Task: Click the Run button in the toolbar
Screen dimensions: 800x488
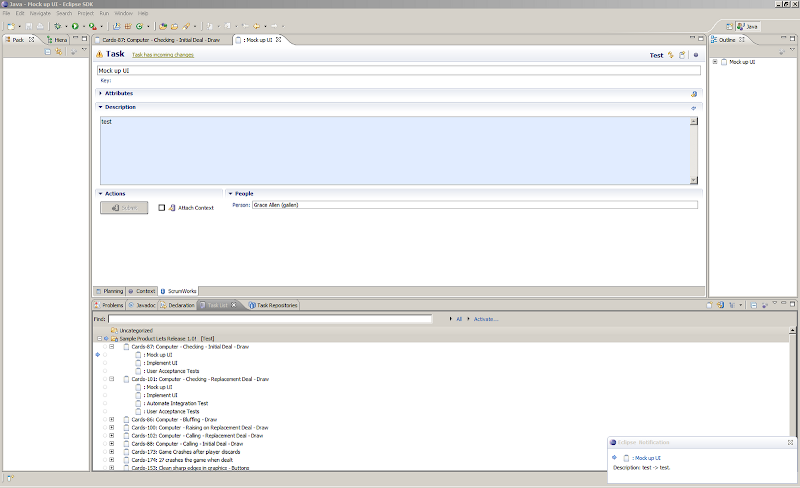Action: [x=75, y=26]
